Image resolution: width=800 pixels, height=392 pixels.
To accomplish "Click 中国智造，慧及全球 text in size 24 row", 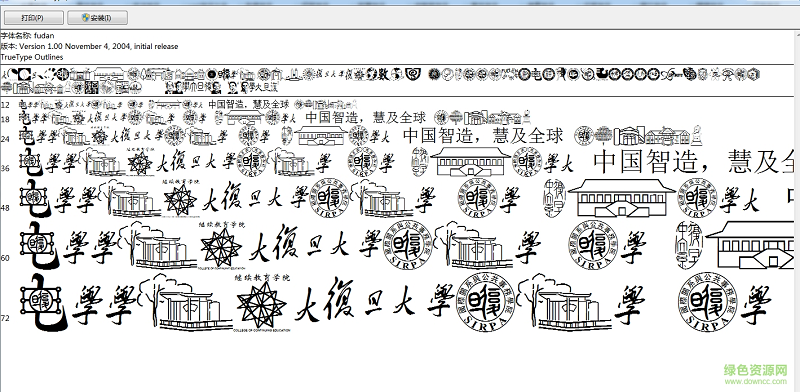I will click(483, 136).
